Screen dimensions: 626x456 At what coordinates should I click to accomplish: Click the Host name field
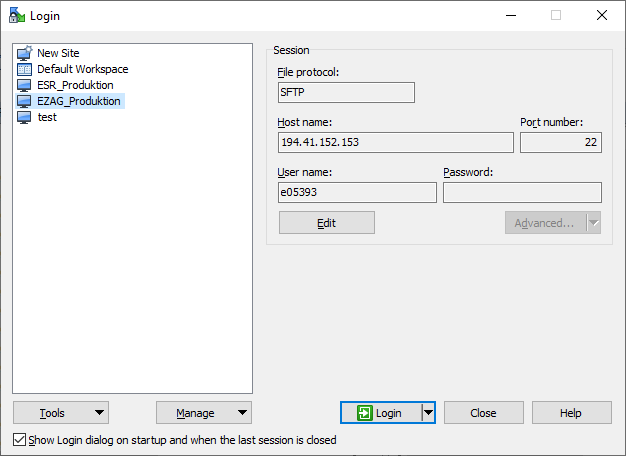coord(396,142)
